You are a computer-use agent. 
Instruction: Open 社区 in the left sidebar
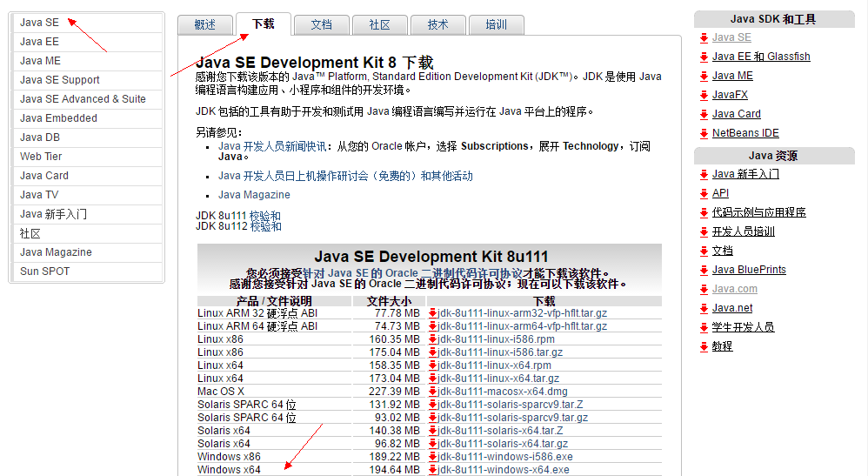88,233
